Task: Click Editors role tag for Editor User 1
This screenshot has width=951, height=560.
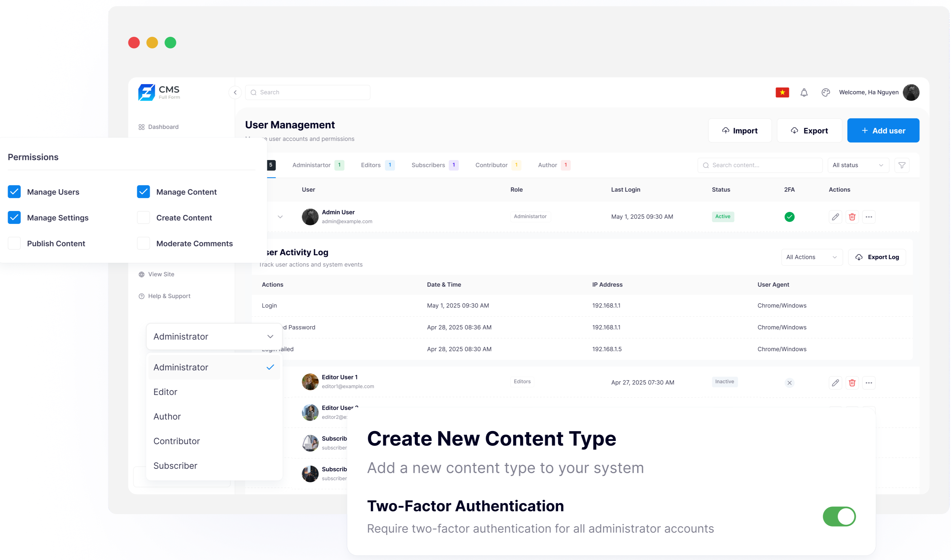Action: pos(522,382)
